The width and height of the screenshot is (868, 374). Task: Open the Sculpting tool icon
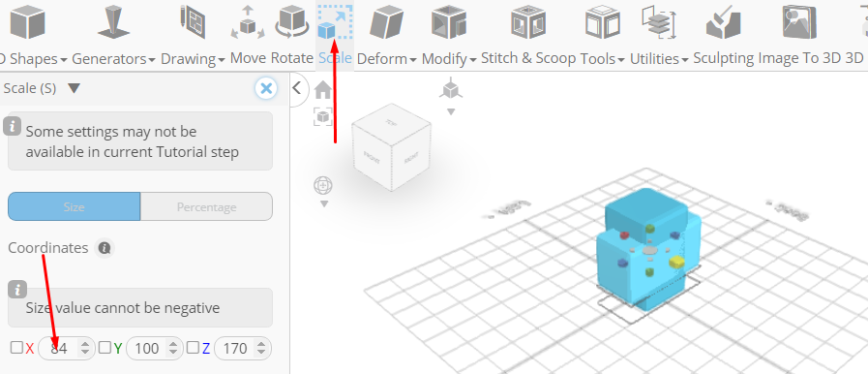[x=724, y=22]
